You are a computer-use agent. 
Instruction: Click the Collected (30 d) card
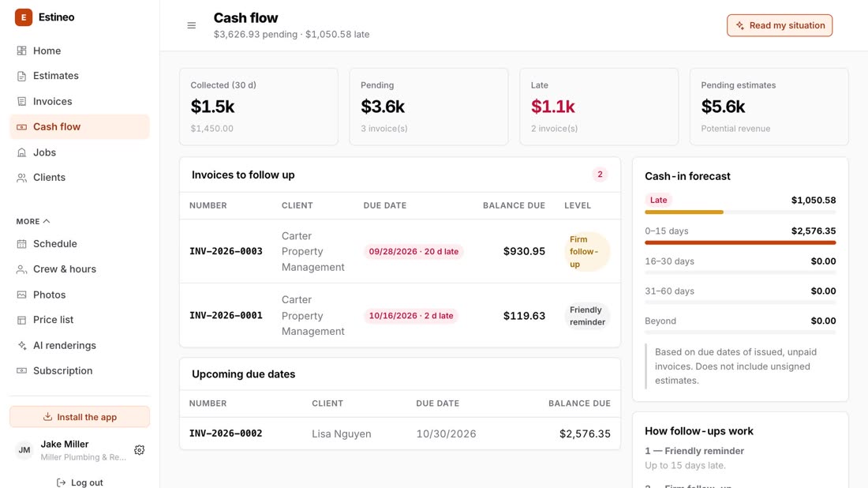(259, 107)
